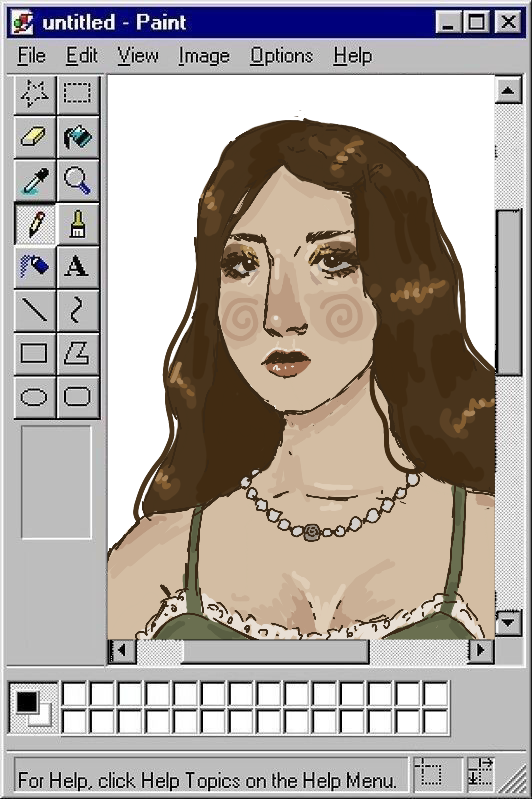Open the File menu
The height and width of the screenshot is (799, 532).
click(x=32, y=56)
